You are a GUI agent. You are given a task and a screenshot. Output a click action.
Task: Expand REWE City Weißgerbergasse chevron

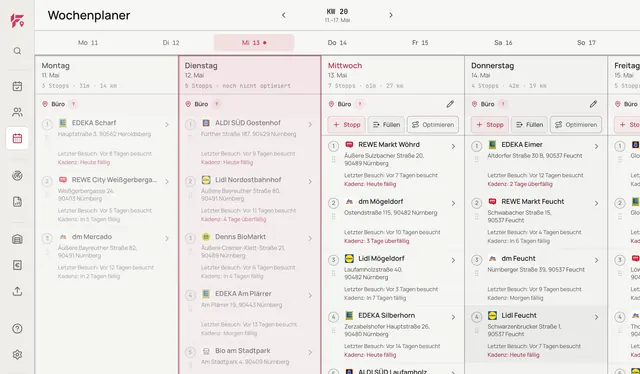click(x=167, y=181)
